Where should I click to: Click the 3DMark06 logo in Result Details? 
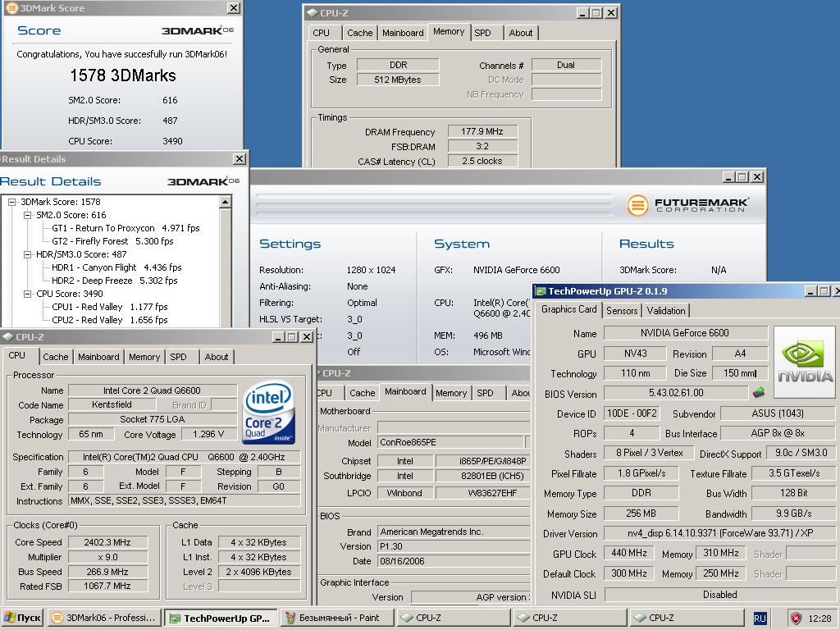203,181
